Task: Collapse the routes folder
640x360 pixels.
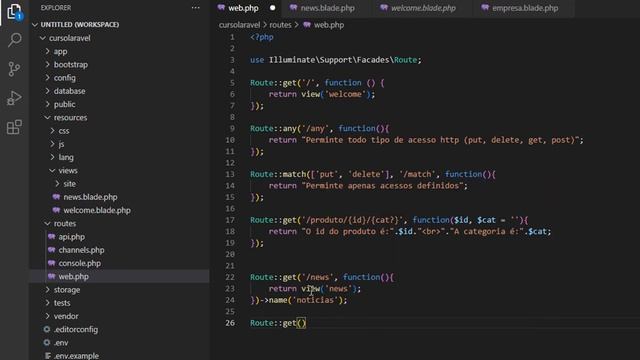Action: pos(47,224)
